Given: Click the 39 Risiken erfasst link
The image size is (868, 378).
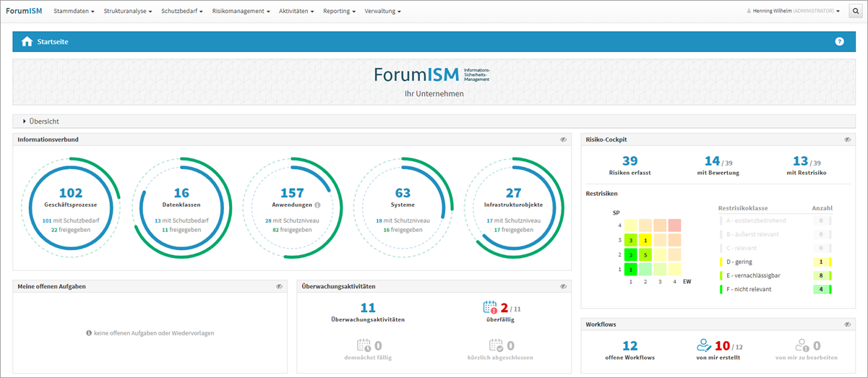Looking at the screenshot, I should tap(629, 161).
